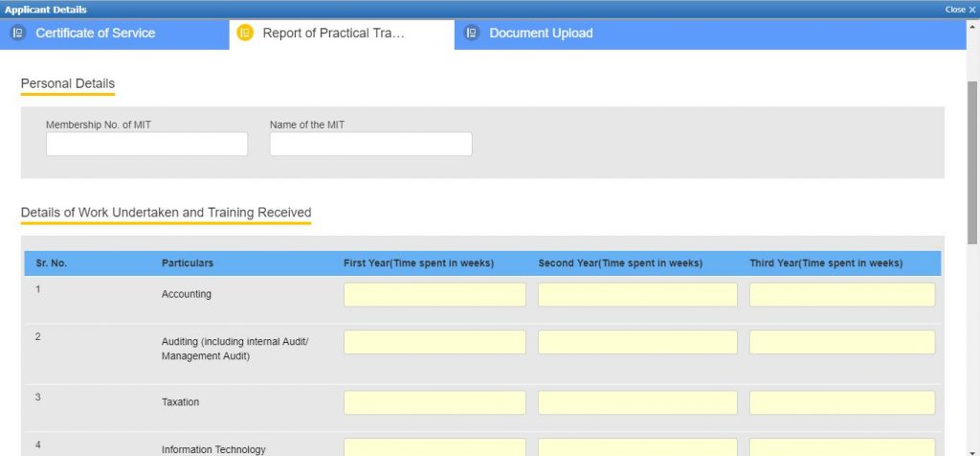Screen dimensions: 980x456
Task: Click Information Technology first year field
Action: pos(434,447)
